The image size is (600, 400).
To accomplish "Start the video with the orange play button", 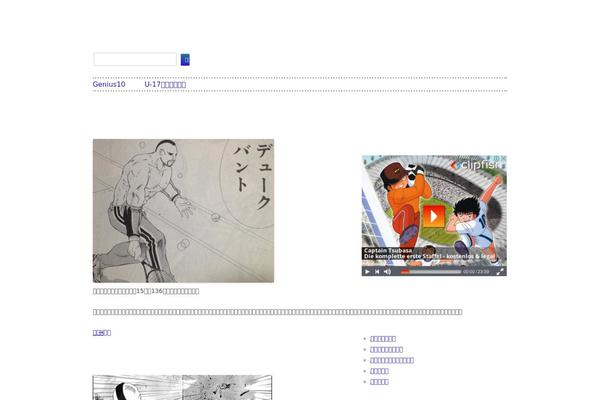I will coord(434,216).
